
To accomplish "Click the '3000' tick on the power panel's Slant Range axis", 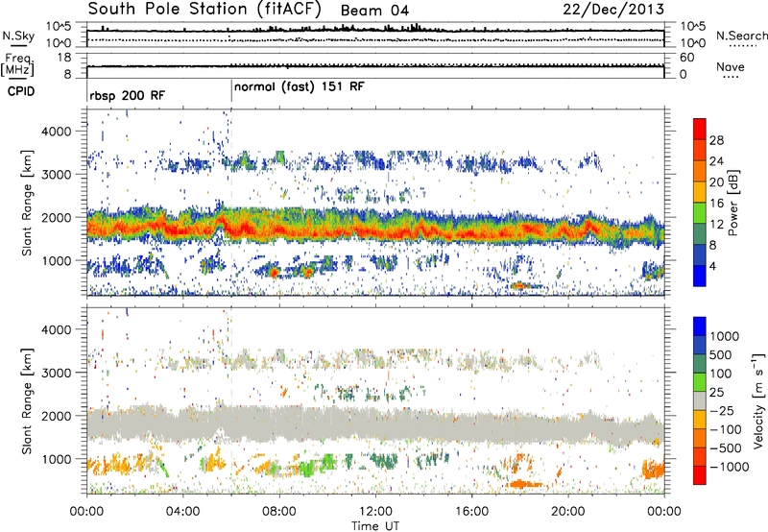I will point(56,175).
